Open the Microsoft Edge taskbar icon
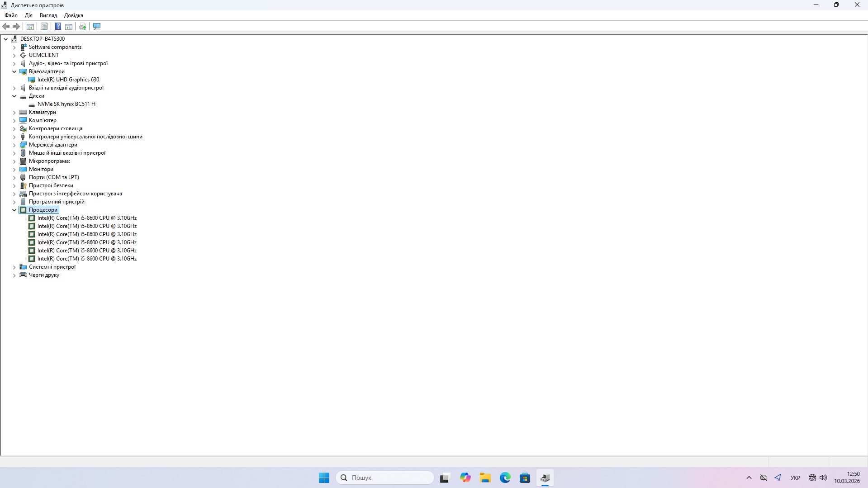Viewport: 868px width, 488px height. (505, 478)
